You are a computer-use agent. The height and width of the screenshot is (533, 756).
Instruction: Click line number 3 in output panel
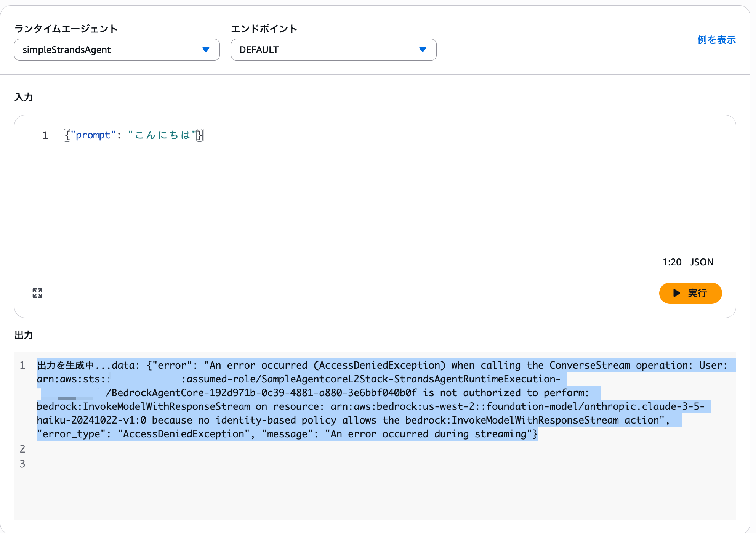coord(22,464)
